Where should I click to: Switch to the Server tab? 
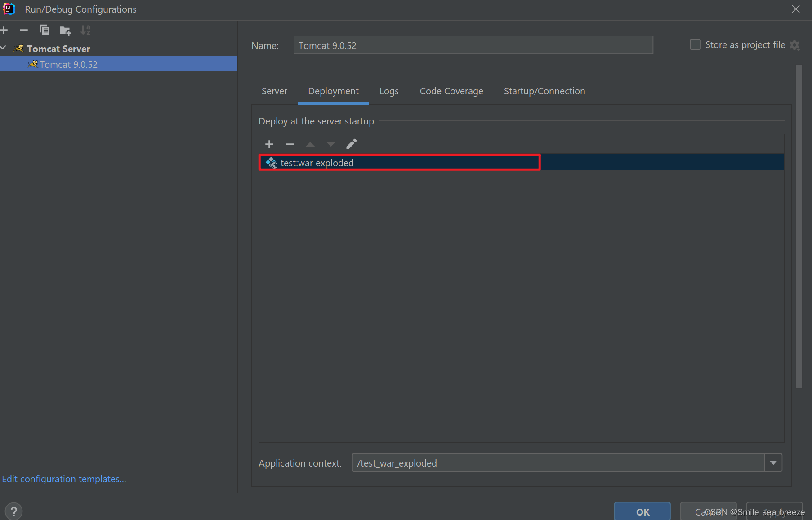tap(274, 91)
